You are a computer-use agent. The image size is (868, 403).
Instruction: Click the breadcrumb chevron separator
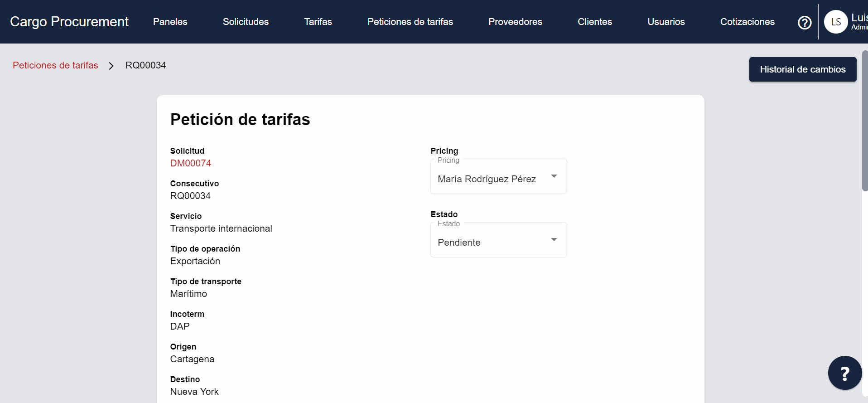(111, 66)
